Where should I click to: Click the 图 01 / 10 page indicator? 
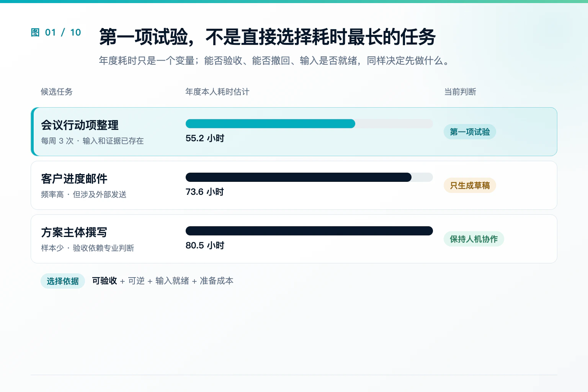pos(56,33)
